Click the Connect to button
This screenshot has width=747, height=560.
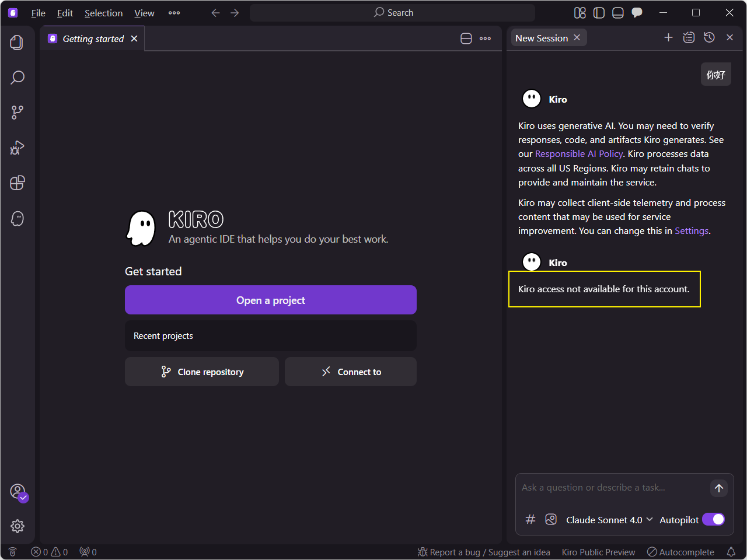click(351, 372)
